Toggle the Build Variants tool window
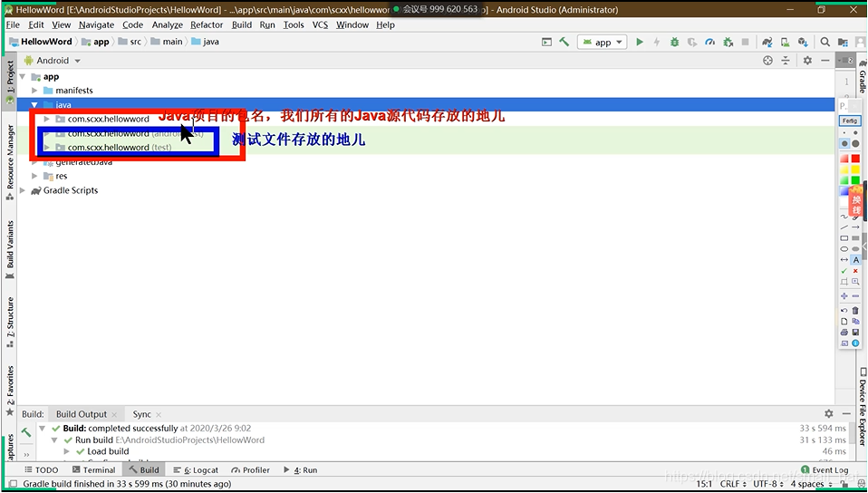868x493 pixels. [10, 249]
